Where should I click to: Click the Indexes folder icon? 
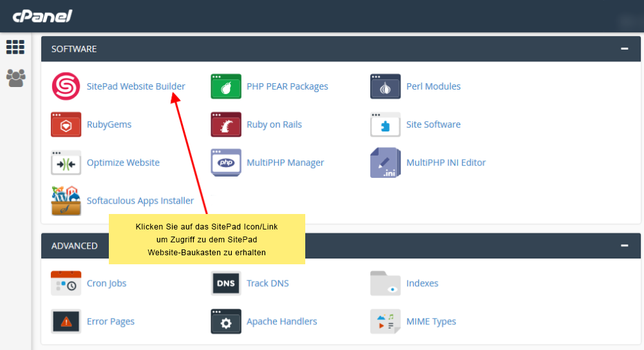[385, 283]
